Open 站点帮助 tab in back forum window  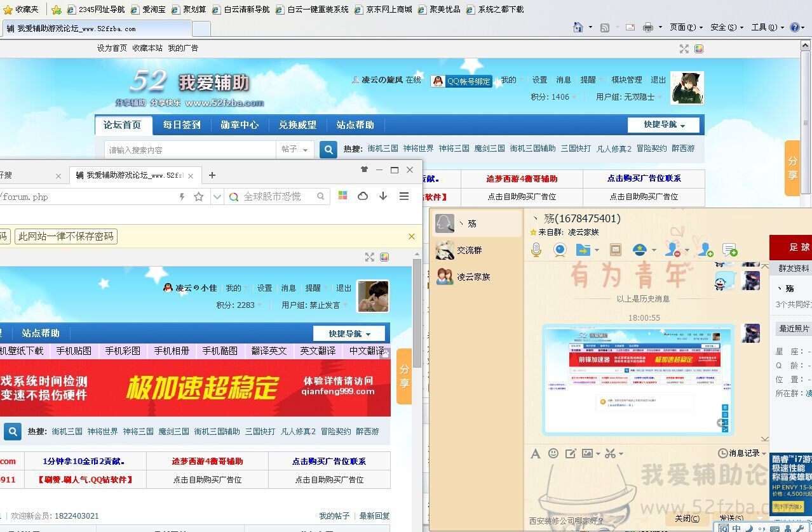pos(355,125)
